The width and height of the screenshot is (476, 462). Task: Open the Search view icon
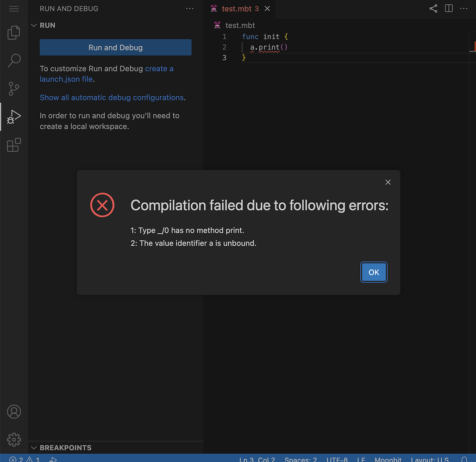[14, 60]
